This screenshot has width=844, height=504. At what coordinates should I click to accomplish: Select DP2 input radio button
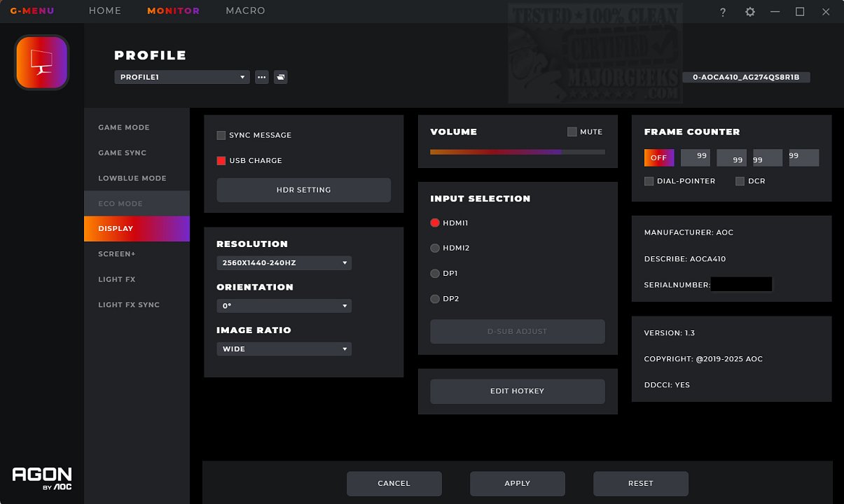point(435,299)
